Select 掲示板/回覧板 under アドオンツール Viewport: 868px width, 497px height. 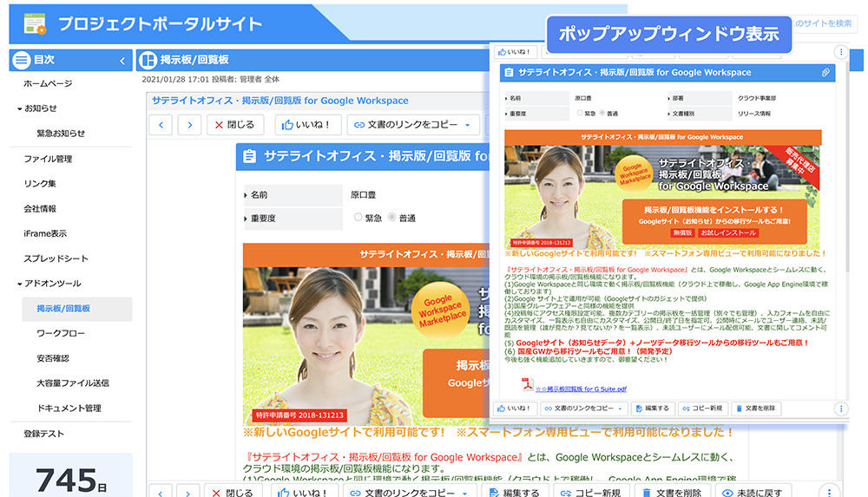point(77,309)
